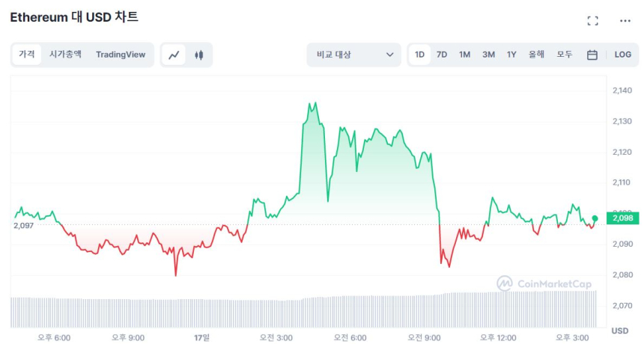Choose the 3M time range
Screen dimensions: 644x344
488,55
